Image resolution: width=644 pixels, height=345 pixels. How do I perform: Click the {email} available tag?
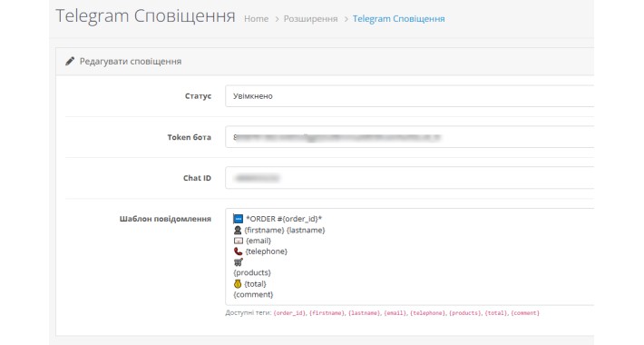395,313
